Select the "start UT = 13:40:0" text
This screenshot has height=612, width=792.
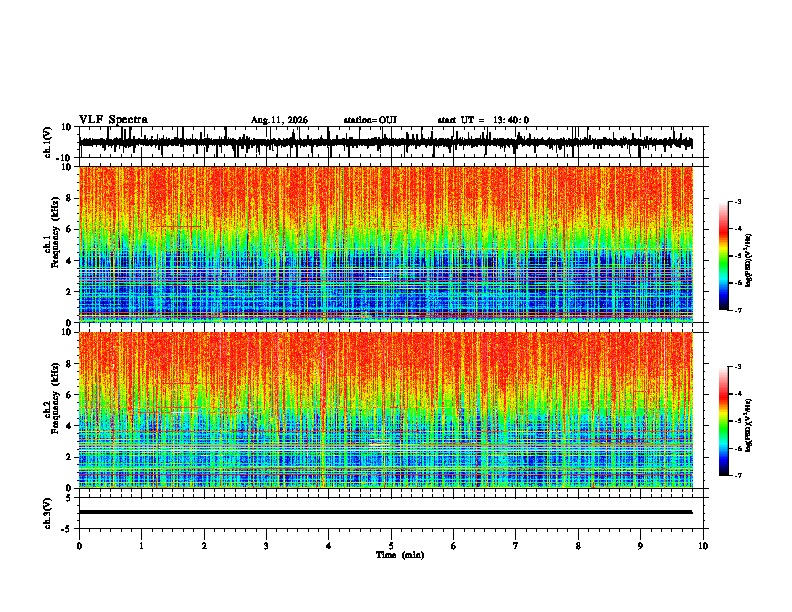pos(483,120)
